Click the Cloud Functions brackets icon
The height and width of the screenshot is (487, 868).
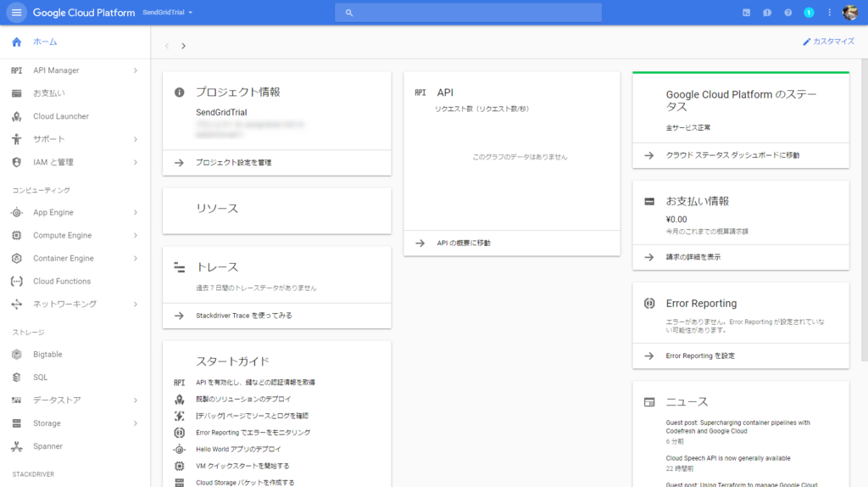coord(17,282)
